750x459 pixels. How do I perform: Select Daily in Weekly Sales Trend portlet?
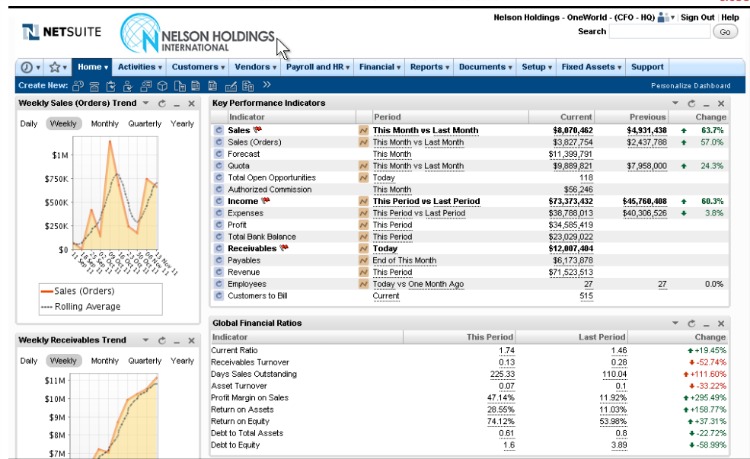pyautogui.click(x=29, y=124)
